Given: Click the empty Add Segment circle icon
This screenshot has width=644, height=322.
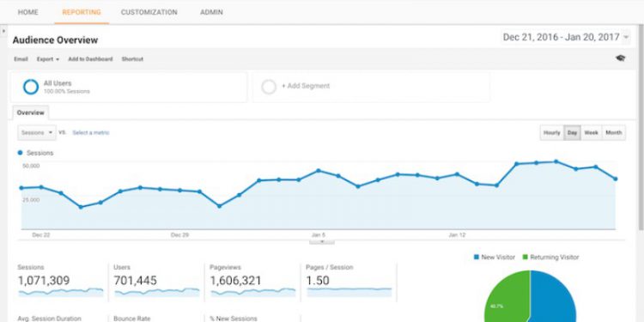Looking at the screenshot, I should [269, 87].
